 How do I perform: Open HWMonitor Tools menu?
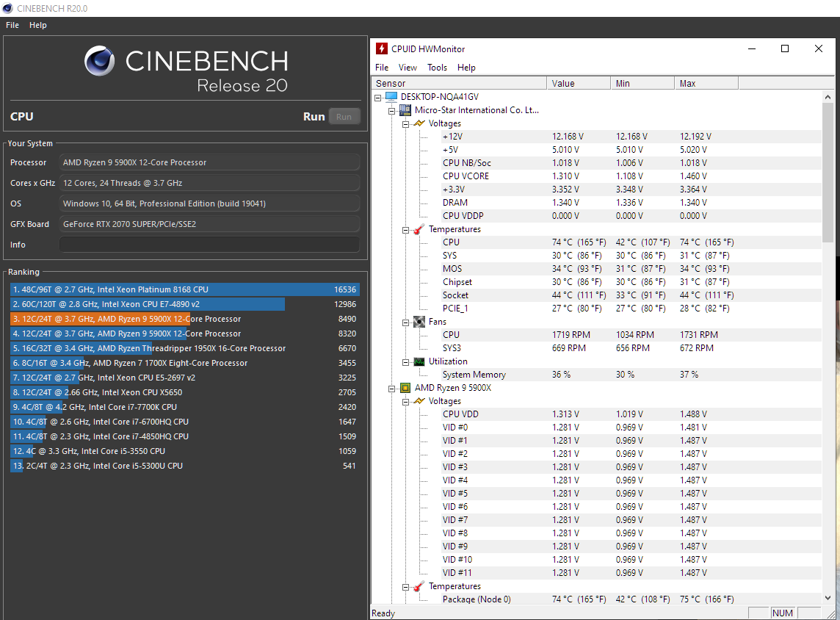437,68
